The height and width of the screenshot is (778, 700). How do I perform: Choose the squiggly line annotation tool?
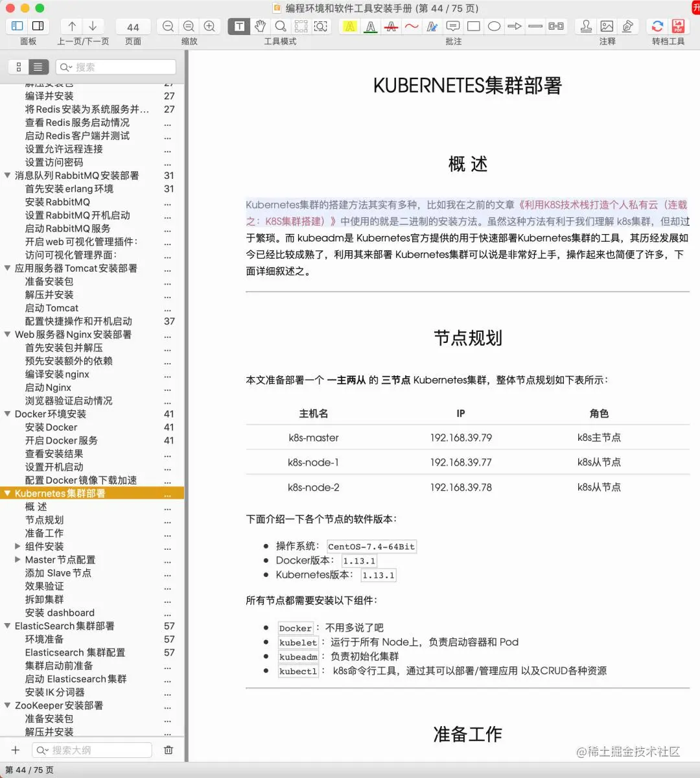coord(412,26)
